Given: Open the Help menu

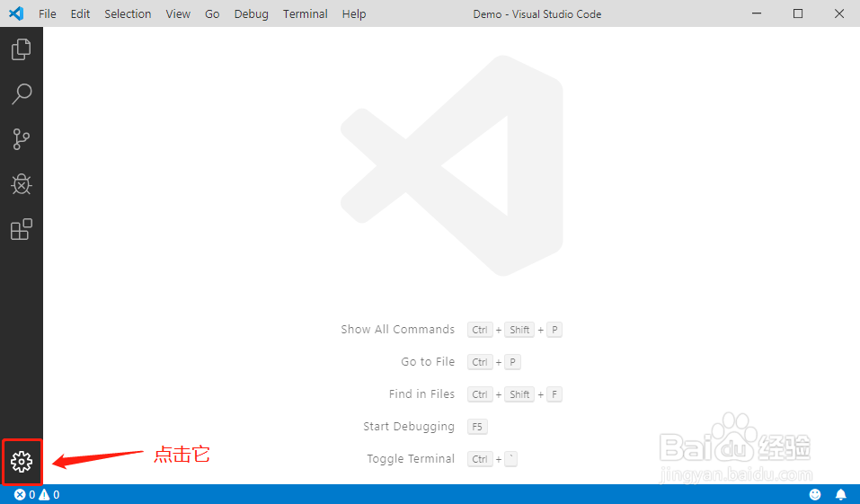Looking at the screenshot, I should click(354, 13).
